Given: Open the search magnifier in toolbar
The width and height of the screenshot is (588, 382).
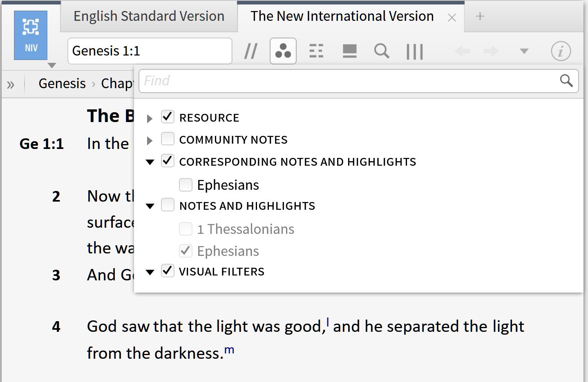Looking at the screenshot, I should pos(382,51).
